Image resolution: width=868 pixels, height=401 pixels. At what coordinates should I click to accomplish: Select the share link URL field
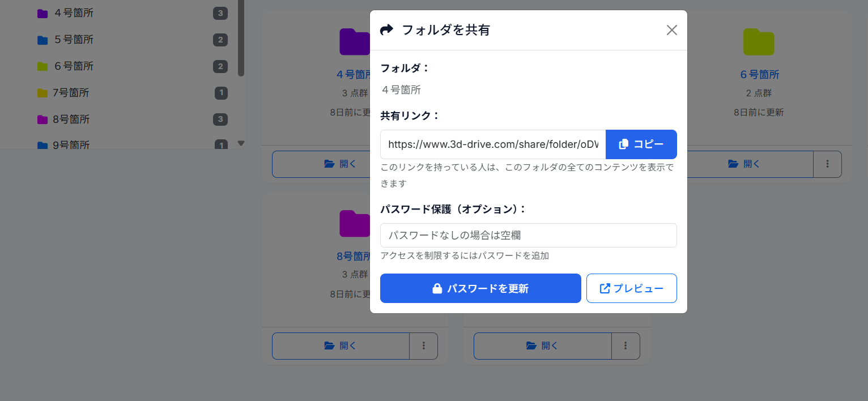pos(492,144)
